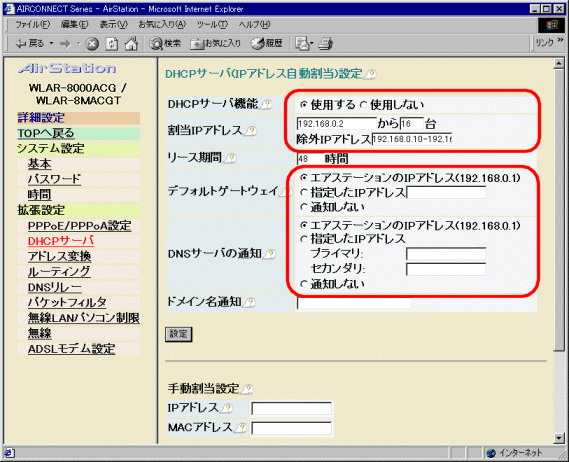
Task: Select 通知しない for DNS server notification
Action: pyautogui.click(x=304, y=284)
